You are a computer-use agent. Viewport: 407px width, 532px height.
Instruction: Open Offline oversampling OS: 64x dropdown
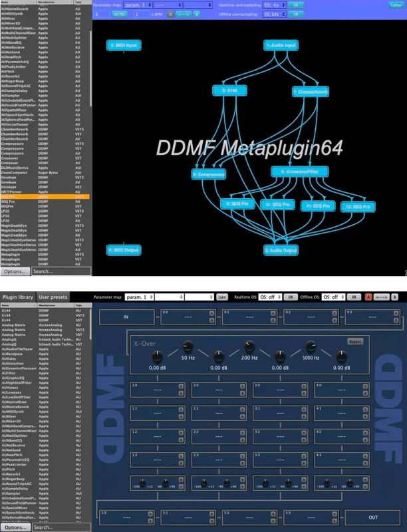275,14
